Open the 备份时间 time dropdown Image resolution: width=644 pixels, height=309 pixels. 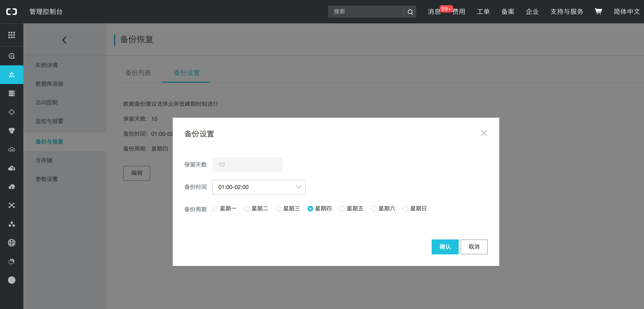click(259, 187)
